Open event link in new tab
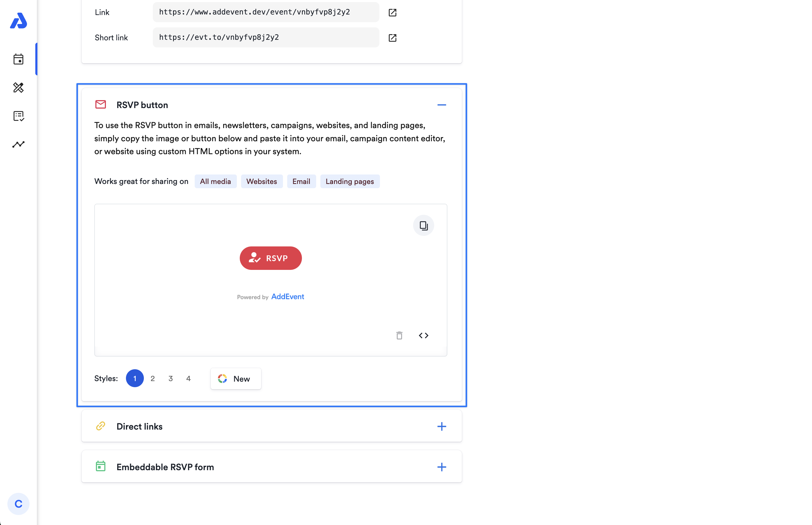Viewport: 812px width, 525px height. (392, 13)
